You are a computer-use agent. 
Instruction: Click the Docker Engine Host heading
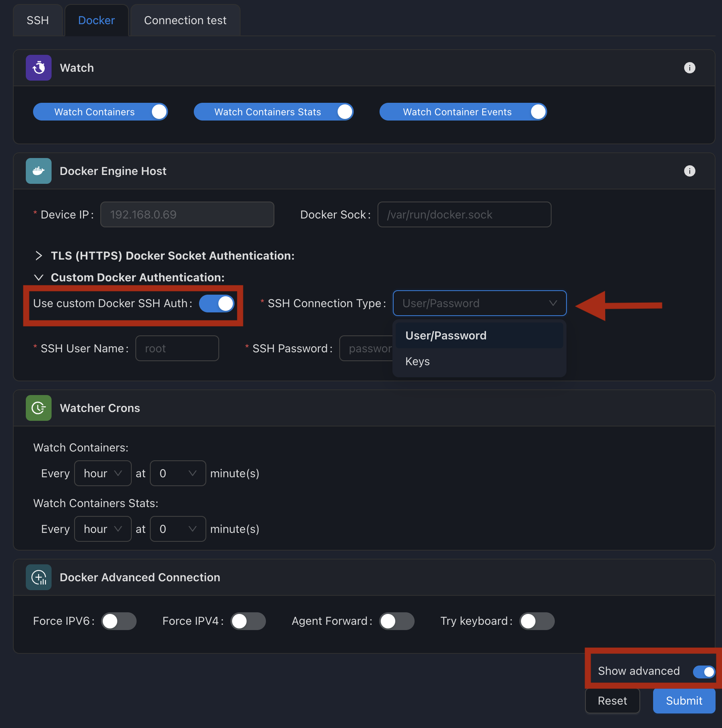tap(113, 171)
